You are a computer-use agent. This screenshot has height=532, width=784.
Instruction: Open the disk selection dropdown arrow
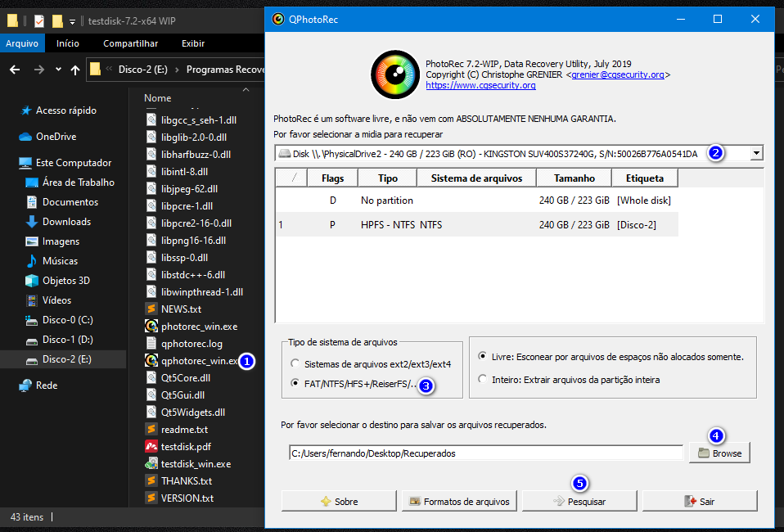[x=756, y=153]
